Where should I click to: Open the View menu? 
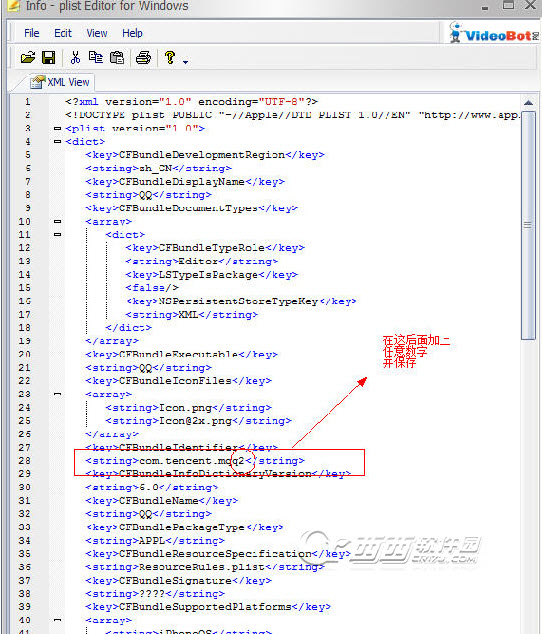(x=97, y=33)
